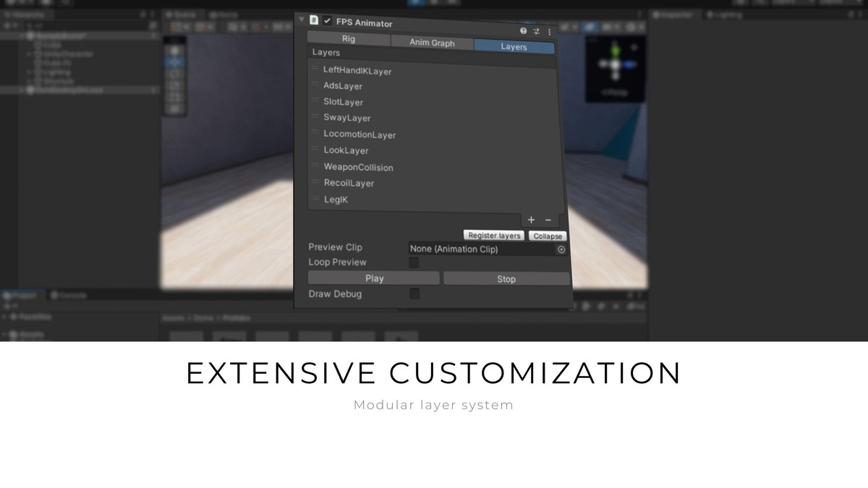Switch to the Rig tab
Screen dimensions: 868x488
pos(349,40)
